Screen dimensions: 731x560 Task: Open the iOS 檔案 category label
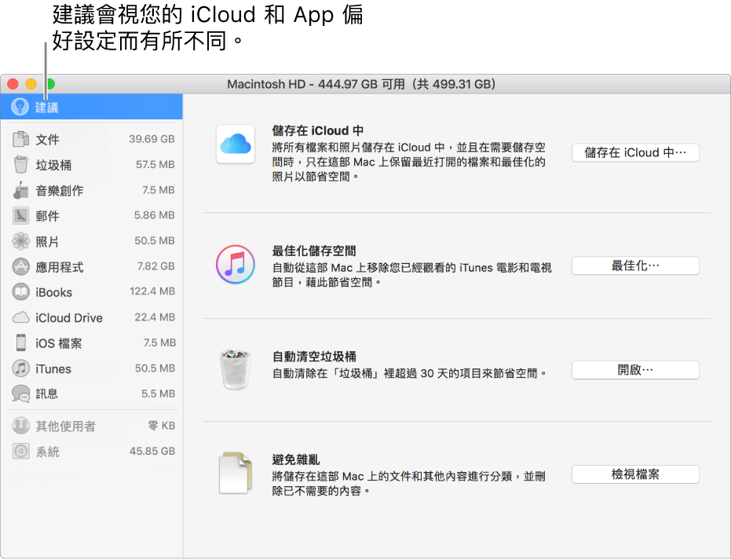tap(59, 343)
